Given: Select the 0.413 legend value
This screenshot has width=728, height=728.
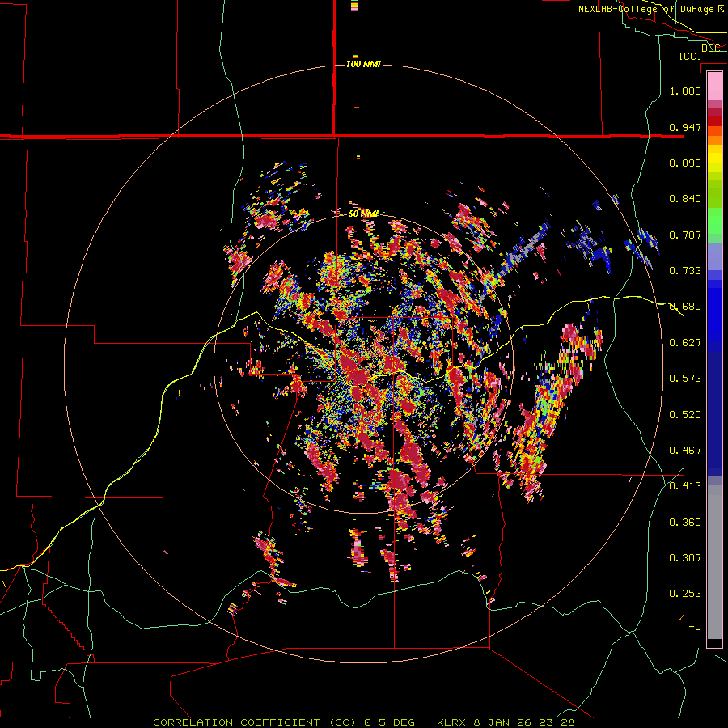Looking at the screenshot, I should point(685,485).
